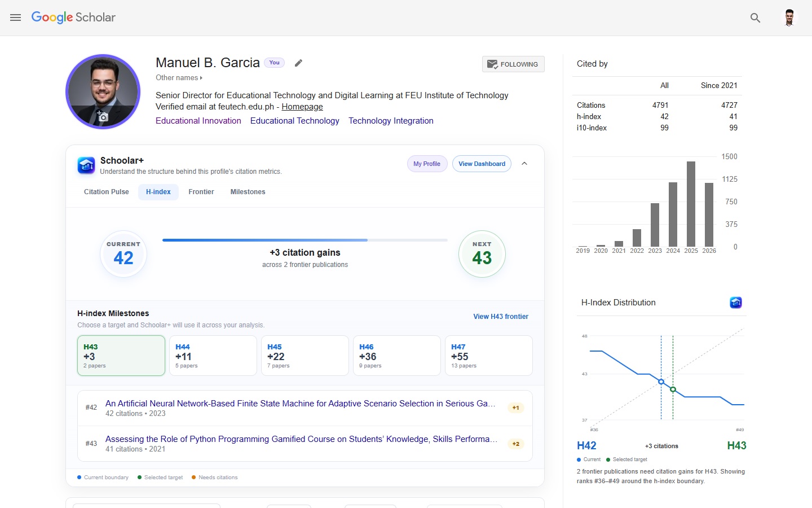Click the 2023 bar in citations chart
Screen dimensions: 812x508
pos(655,225)
